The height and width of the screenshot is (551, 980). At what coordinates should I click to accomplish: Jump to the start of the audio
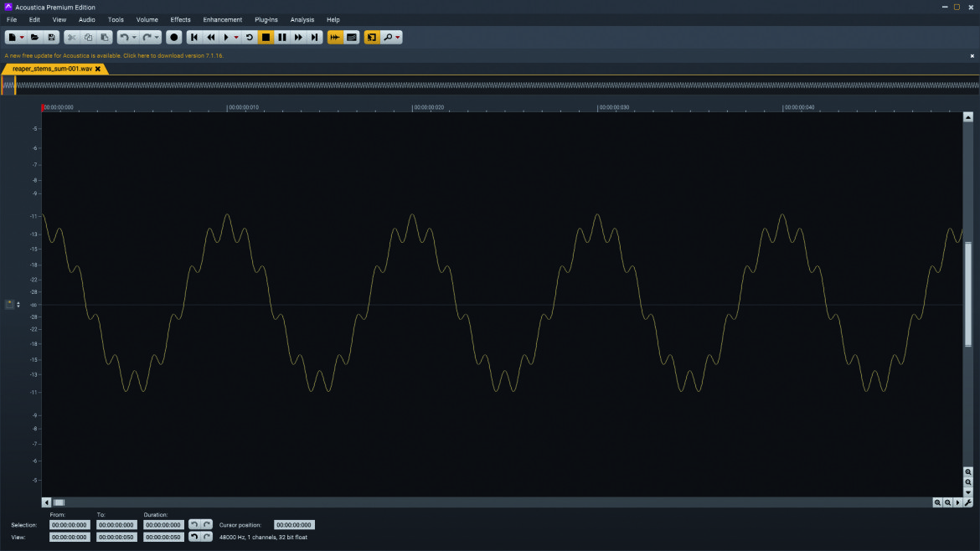tap(194, 38)
